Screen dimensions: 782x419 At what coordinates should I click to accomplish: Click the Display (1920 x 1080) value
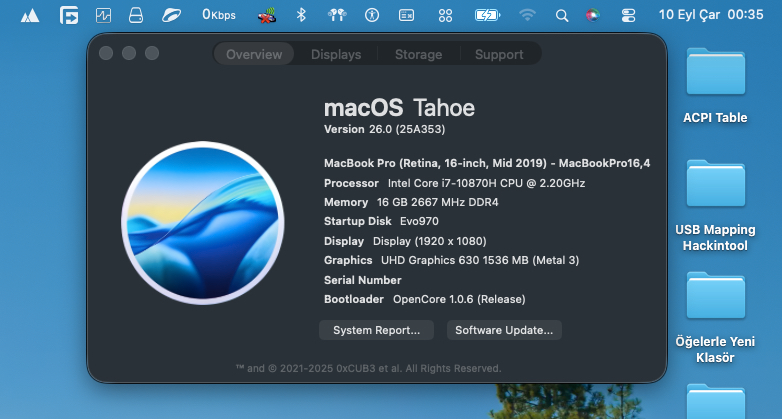[x=429, y=241]
